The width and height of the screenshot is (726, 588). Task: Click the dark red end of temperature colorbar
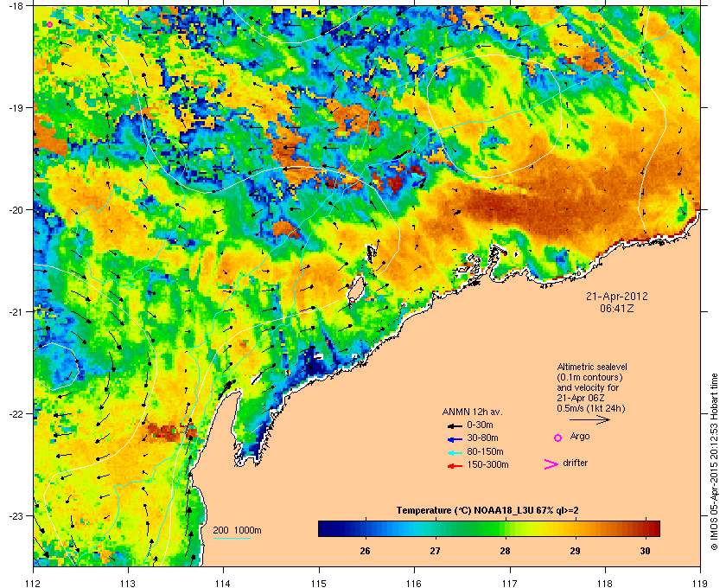[653, 528]
